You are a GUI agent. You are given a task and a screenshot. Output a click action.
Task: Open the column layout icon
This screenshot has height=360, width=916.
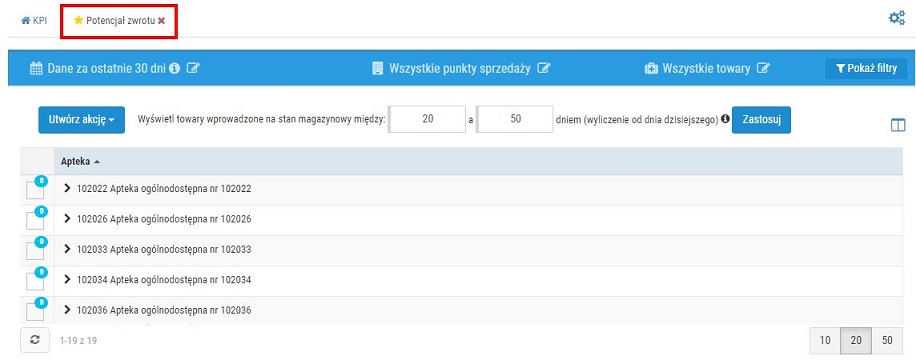tap(898, 125)
